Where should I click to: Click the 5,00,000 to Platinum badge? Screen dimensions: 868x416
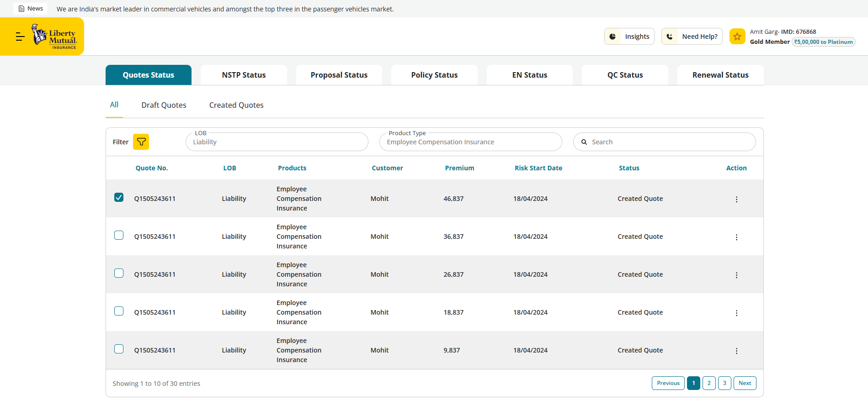point(823,42)
